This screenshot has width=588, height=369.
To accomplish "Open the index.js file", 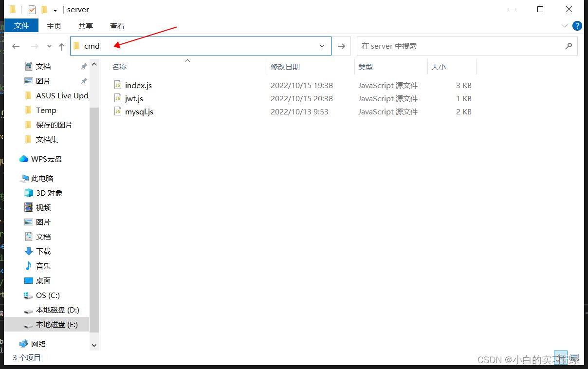I will [138, 85].
